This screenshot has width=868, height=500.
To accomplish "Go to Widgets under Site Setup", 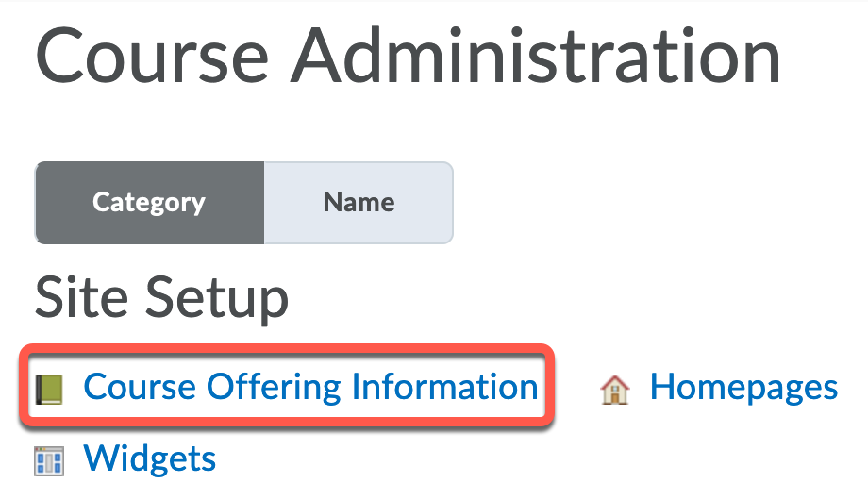I will [149, 458].
